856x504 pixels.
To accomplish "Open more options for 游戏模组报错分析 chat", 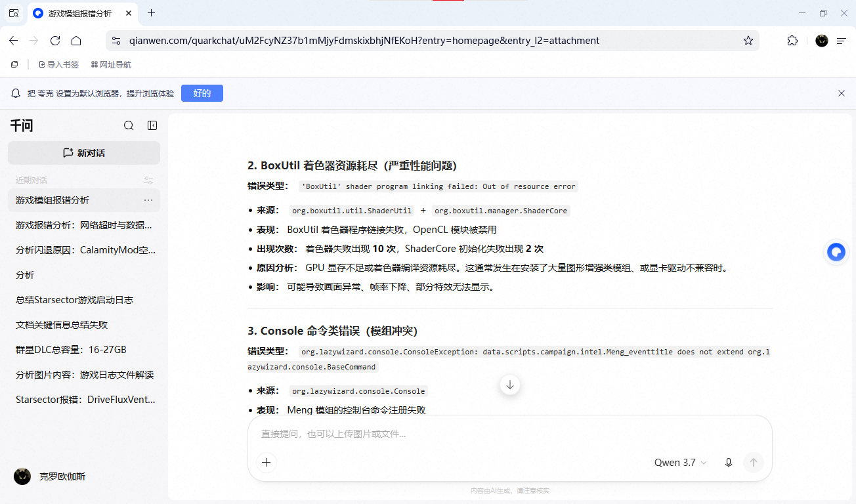I will tap(148, 200).
